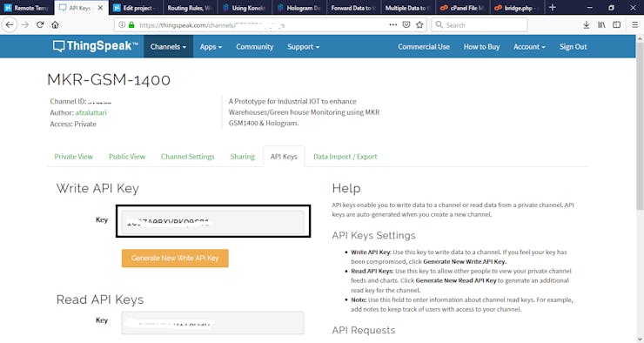Click Generate New Write API Key button
This screenshot has width=644, height=343.
click(175, 258)
